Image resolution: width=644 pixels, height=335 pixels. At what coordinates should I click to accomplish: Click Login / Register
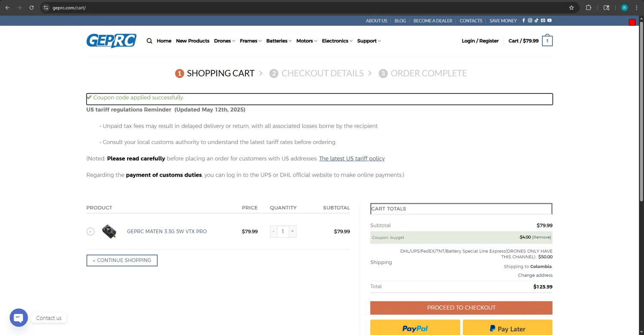pyautogui.click(x=480, y=41)
